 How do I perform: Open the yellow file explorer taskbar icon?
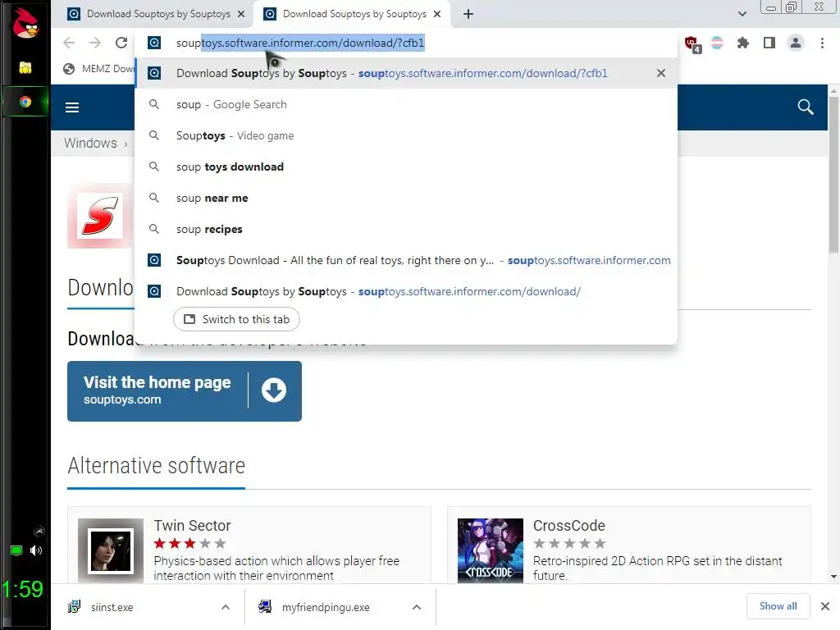coord(25,67)
